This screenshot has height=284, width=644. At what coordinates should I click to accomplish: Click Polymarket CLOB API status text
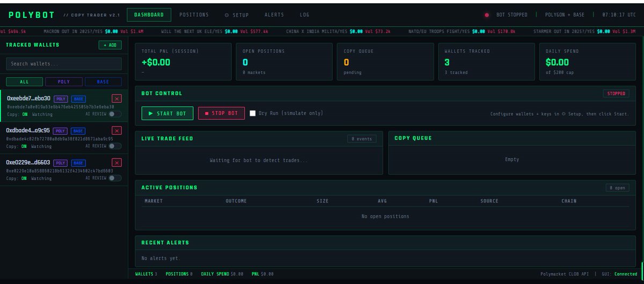[x=565, y=274]
